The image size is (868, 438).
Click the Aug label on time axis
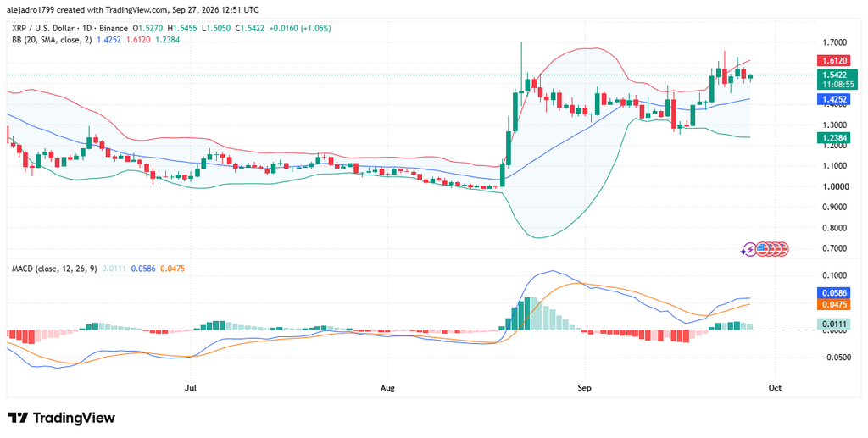(388, 389)
